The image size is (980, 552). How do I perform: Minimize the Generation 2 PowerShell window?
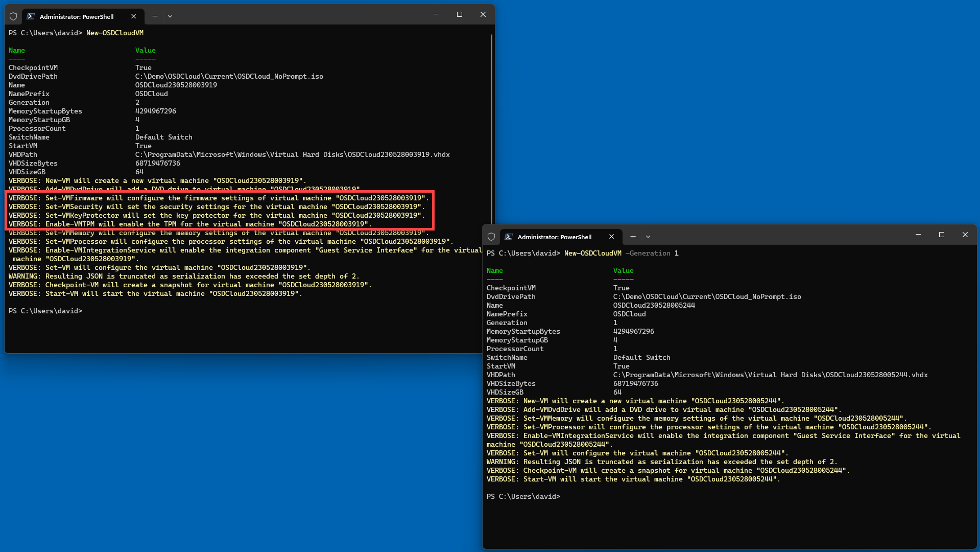tap(436, 15)
